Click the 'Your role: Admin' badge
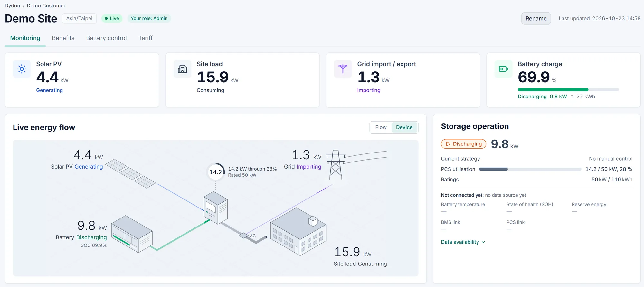Image resolution: width=644 pixels, height=287 pixels. (149, 18)
